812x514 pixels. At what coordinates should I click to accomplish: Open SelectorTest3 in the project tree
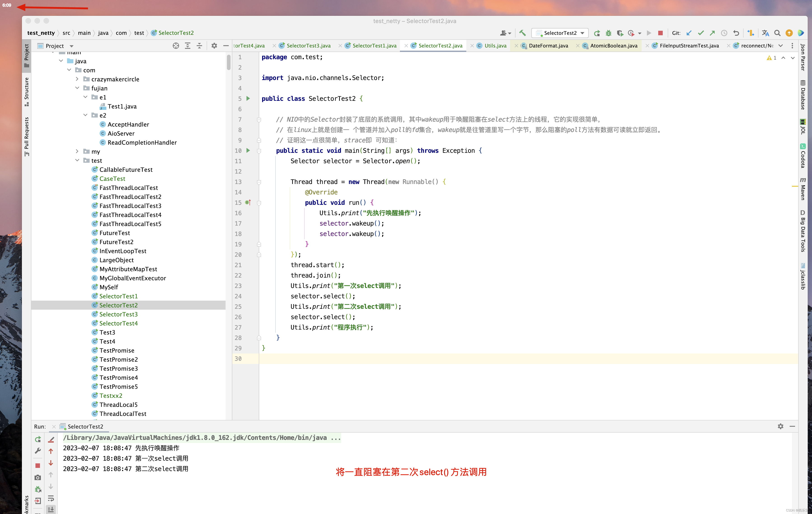(118, 314)
